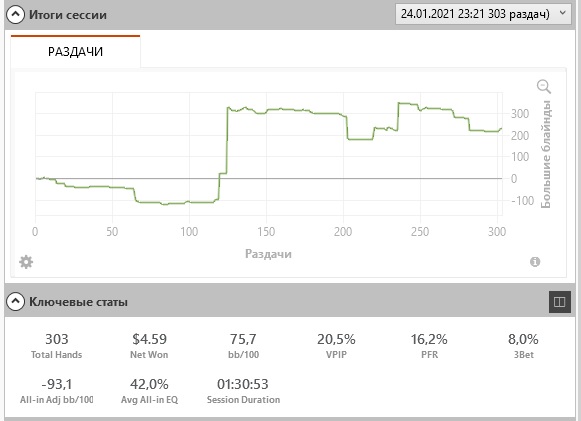Image resolution: width=581 pixels, height=421 pixels.
Task: Open graph settings gear icon
Action: [26, 262]
